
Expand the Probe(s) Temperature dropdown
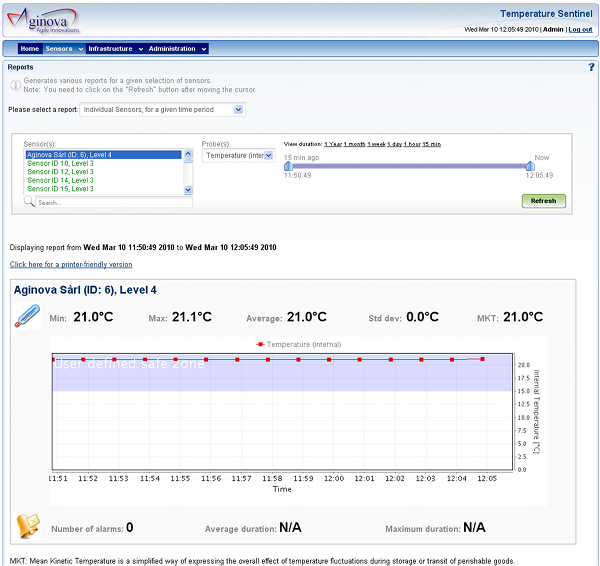tap(237, 155)
